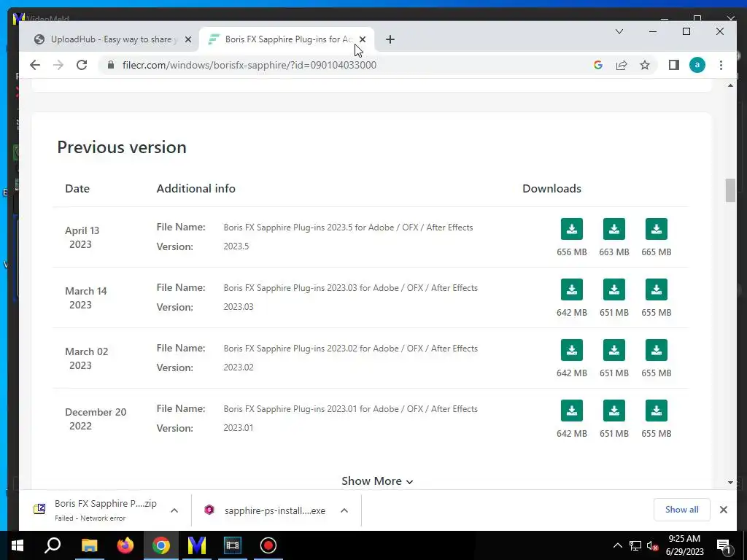
Task: Download 642 MB file in March 14 row
Action: (572, 289)
